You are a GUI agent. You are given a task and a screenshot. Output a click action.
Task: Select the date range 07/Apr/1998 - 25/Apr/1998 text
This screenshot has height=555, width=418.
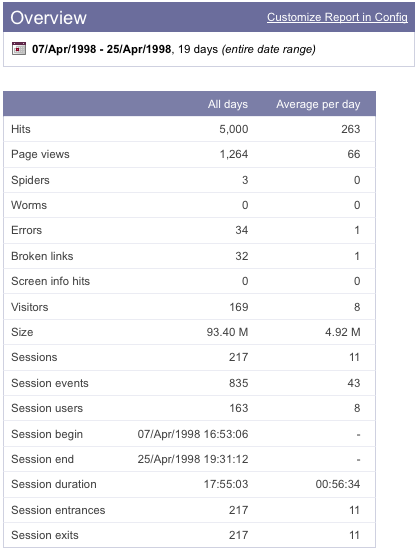[x=102, y=49]
